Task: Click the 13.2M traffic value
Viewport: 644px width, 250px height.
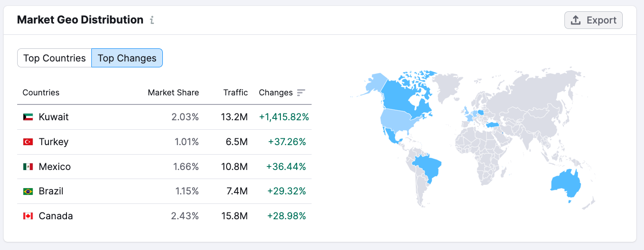Action: (234, 117)
